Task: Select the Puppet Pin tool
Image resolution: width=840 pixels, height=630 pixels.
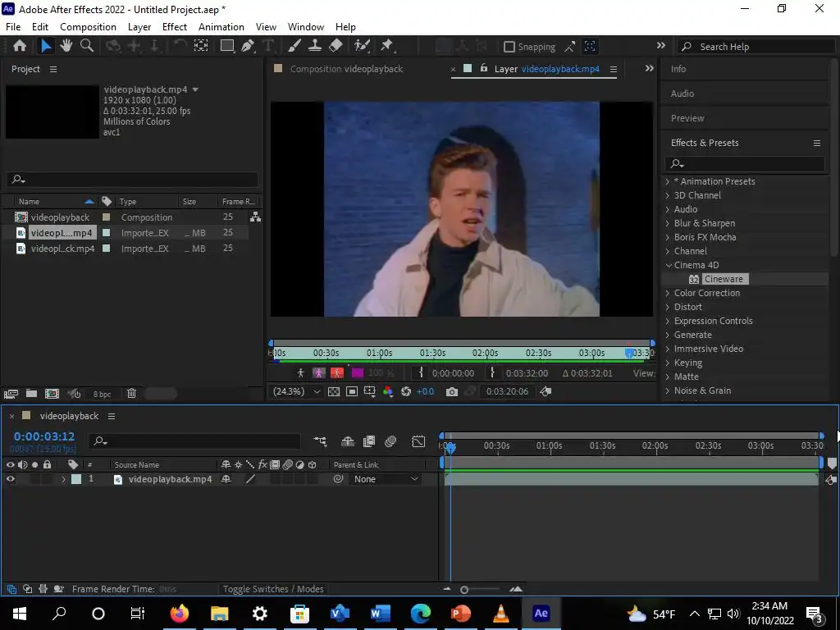Action: pos(387,46)
